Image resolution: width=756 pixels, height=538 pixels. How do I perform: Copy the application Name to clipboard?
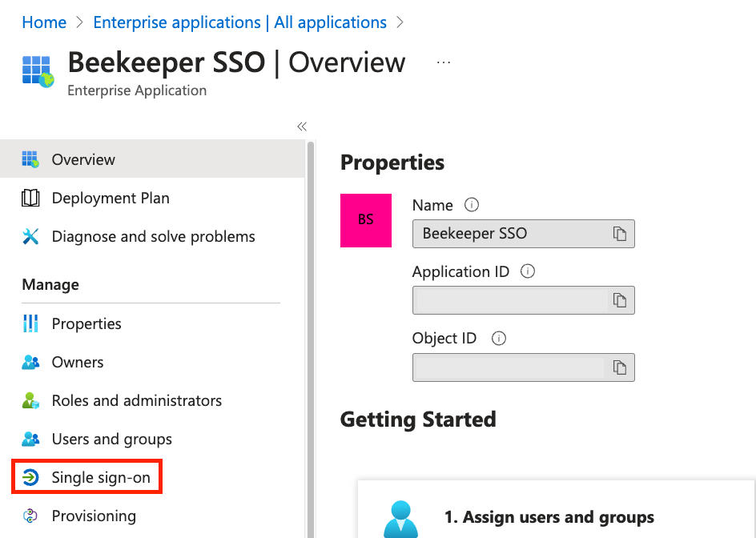tap(620, 233)
